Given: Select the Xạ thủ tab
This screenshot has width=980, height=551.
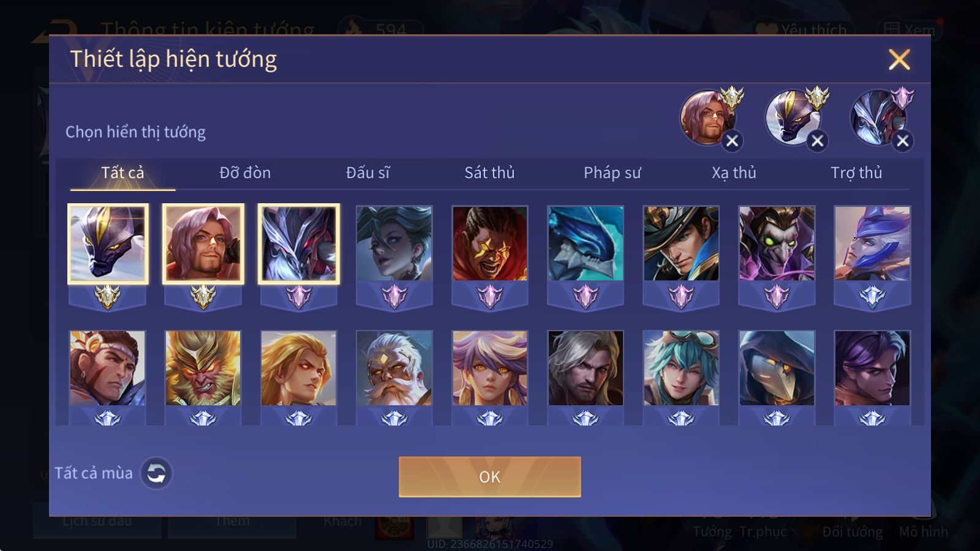Looking at the screenshot, I should click(x=734, y=173).
